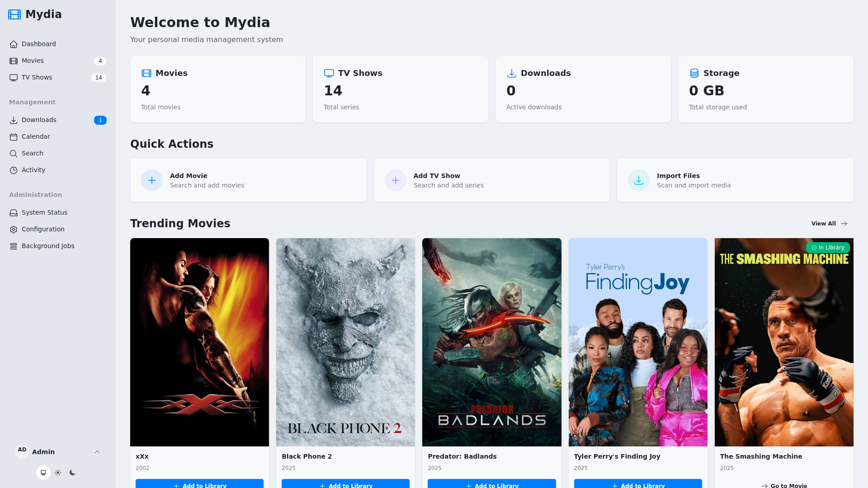This screenshot has height=488, width=868.
Task: Click the Background Jobs stack icon
Action: click(x=14, y=246)
